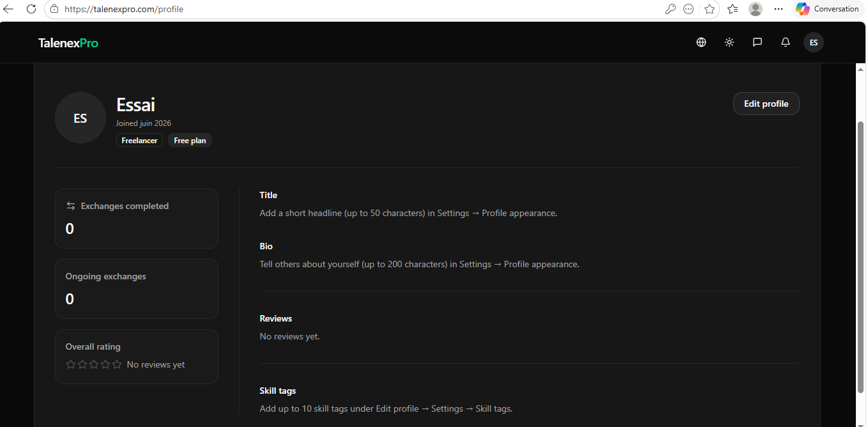Screen dimensions: 868x427
Task: Click the scrollbar up arrow
Action: [860, 68]
